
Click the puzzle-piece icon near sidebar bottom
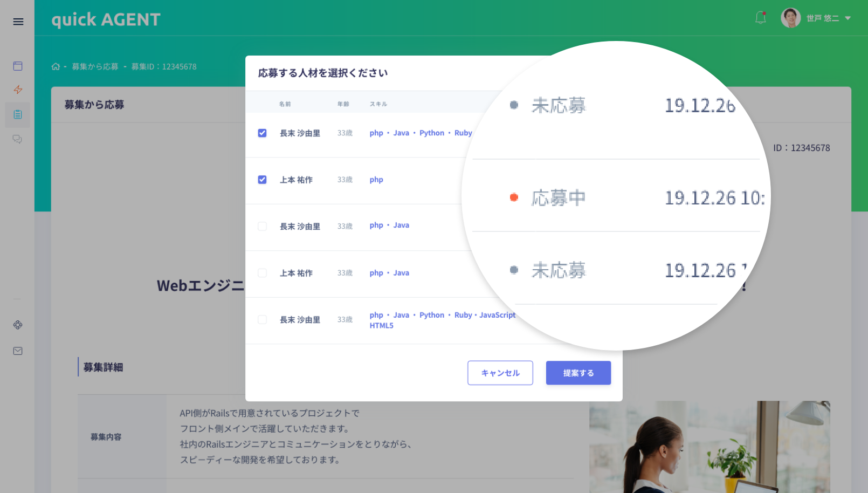18,325
